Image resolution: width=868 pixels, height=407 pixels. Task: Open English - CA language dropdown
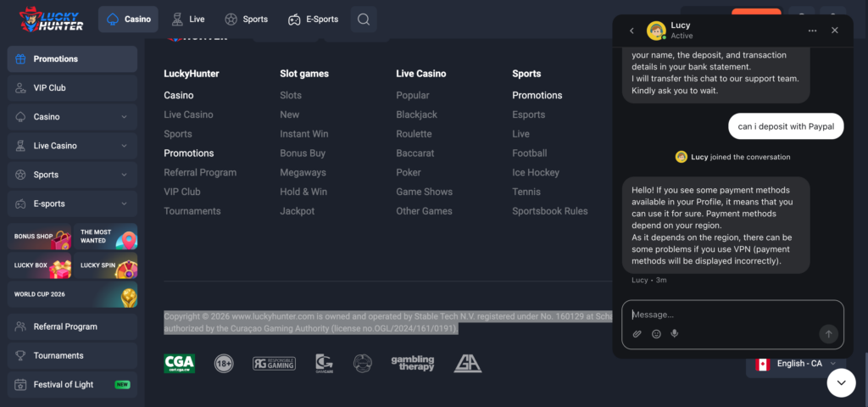796,364
